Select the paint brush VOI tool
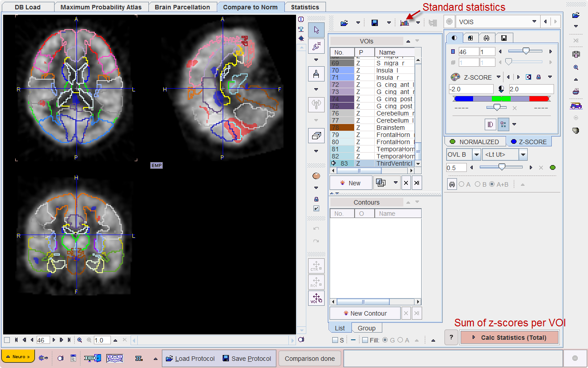Image resolution: width=588 pixels, height=368 pixels. (316, 74)
